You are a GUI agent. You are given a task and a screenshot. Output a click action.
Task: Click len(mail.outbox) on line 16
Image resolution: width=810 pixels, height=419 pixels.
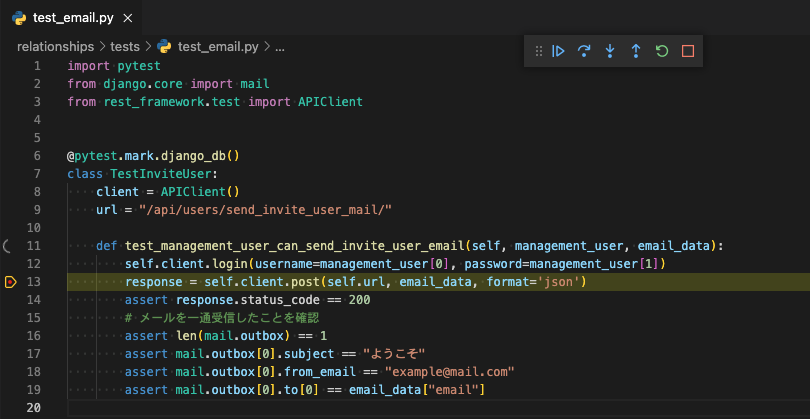click(x=232, y=336)
